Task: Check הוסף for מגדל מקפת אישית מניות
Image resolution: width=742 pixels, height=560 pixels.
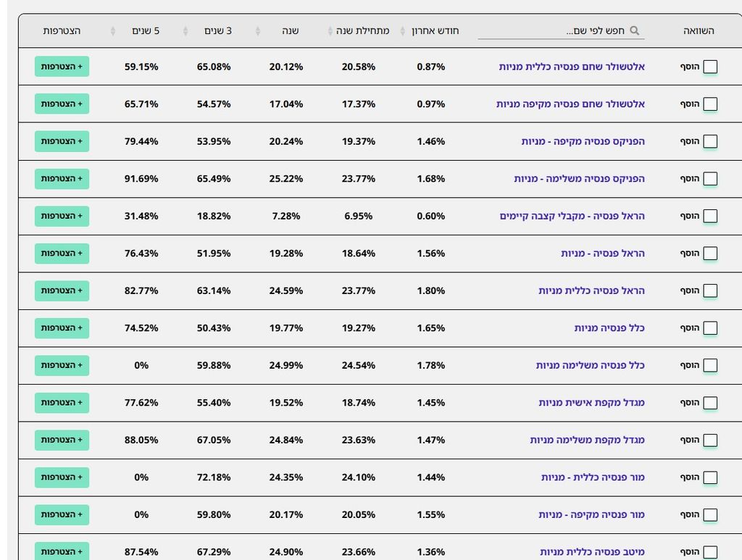Action: click(710, 403)
